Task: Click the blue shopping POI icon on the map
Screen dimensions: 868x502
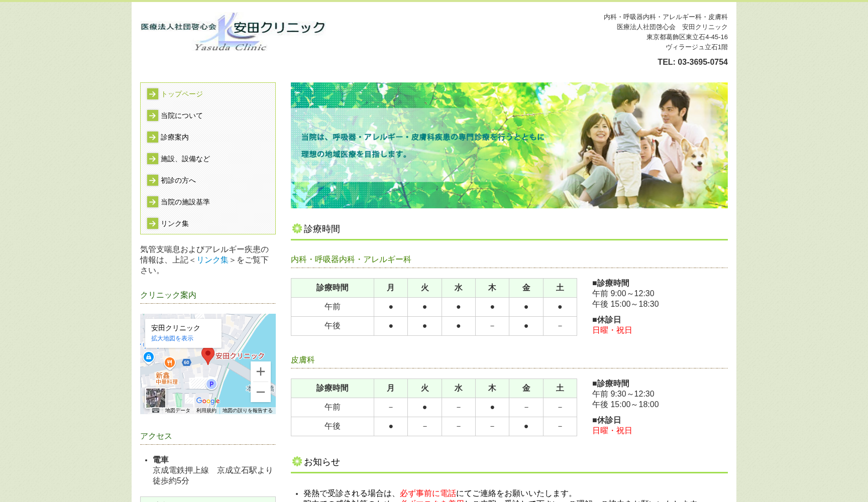Action: pos(149,356)
